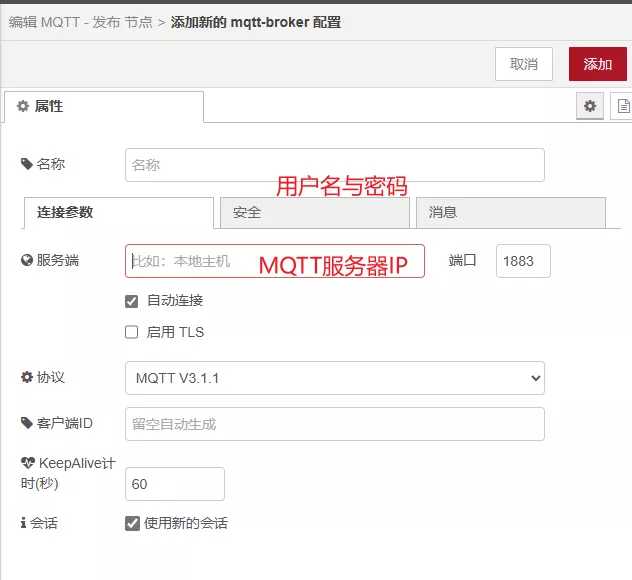632x580 pixels.
Task: Uncheck the 使用新的会话 checkbox
Action: coord(132,523)
